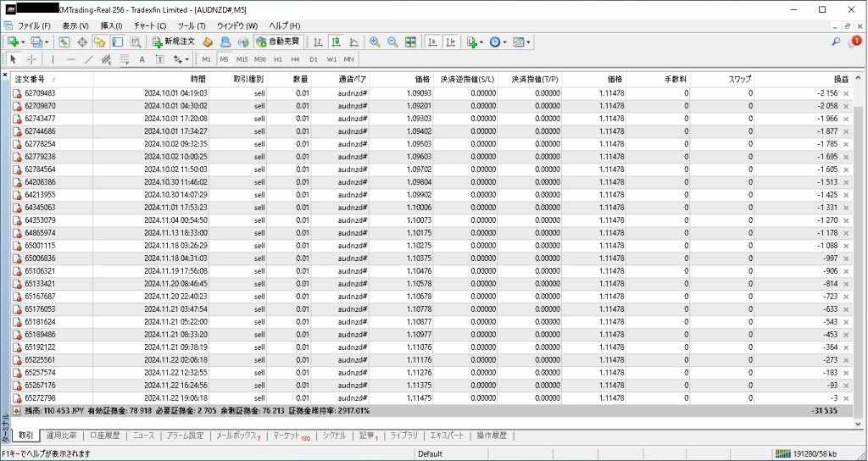868x461 pixels.
Task: Zoom out on the chart using magnifier minus
Action: click(392, 42)
